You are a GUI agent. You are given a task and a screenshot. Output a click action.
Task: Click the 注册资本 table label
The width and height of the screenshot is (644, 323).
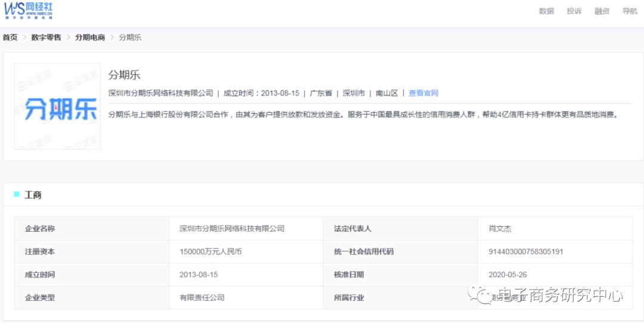tap(40, 251)
